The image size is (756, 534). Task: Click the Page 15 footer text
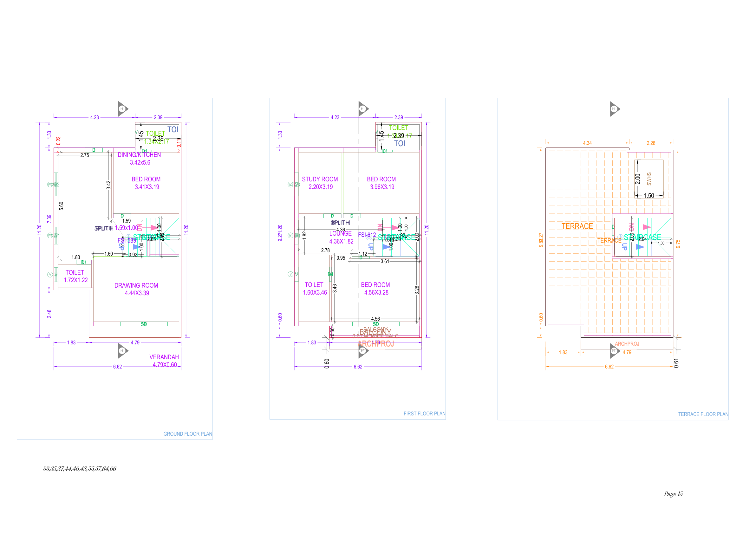[673, 494]
